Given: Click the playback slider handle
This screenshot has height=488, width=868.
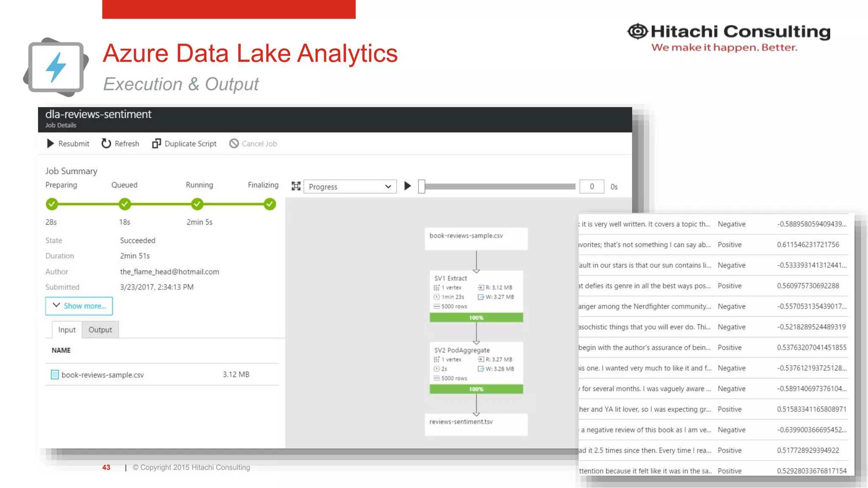Looking at the screenshot, I should pos(422,186).
